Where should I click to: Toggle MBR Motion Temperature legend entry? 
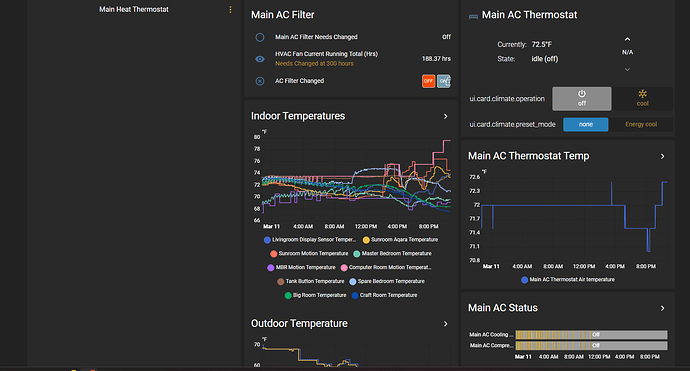[x=301, y=268]
